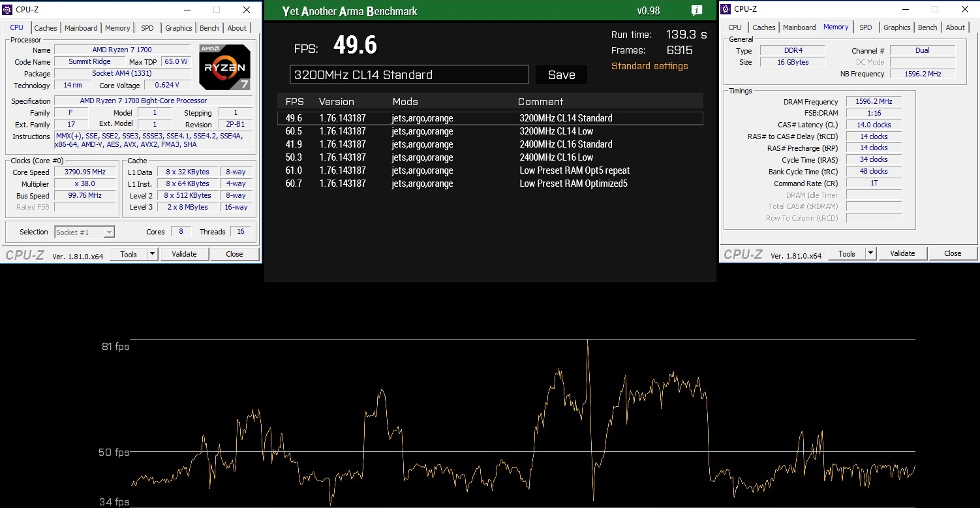The height and width of the screenshot is (508, 980).
Task: Click CPU-Z app icon in right window title
Action: (x=726, y=9)
